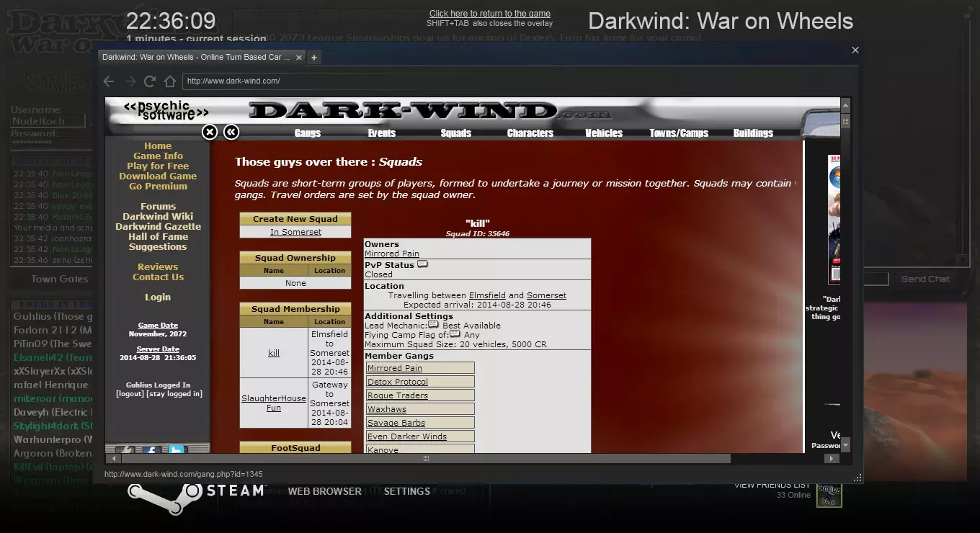980x533 pixels.
Task: Click the Login link in the sidebar
Action: pyautogui.click(x=158, y=297)
